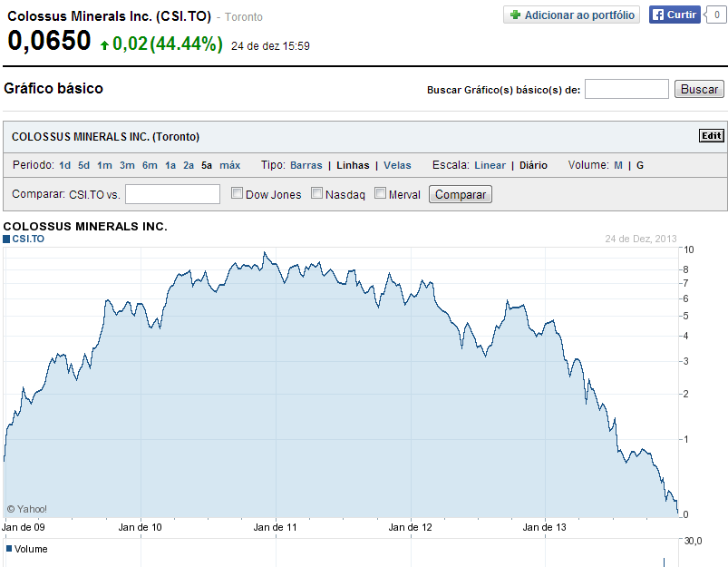Enable the Nasdaq comparison checkbox
The image size is (728, 567).
[x=316, y=193]
